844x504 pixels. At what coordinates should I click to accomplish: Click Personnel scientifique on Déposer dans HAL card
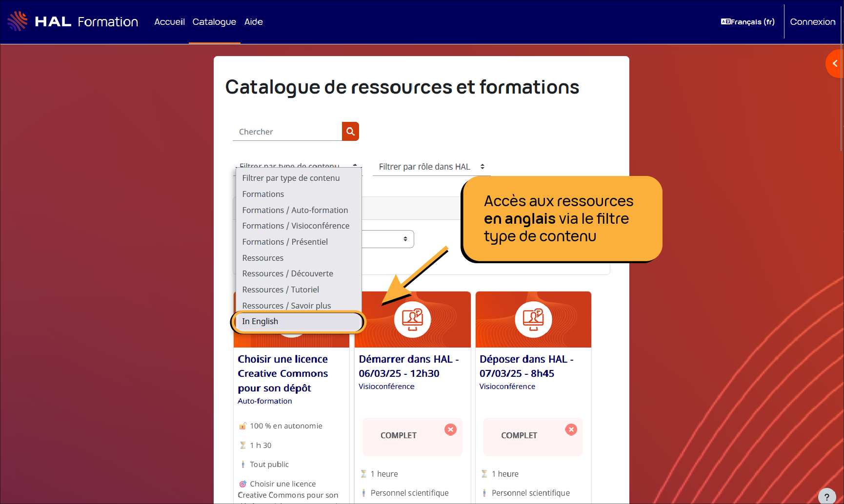click(x=531, y=493)
